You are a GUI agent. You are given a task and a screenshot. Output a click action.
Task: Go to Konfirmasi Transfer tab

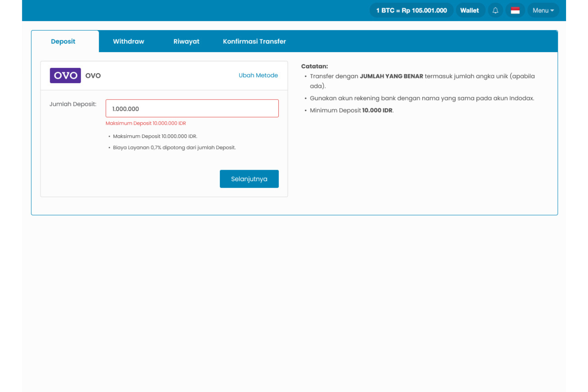coord(254,42)
